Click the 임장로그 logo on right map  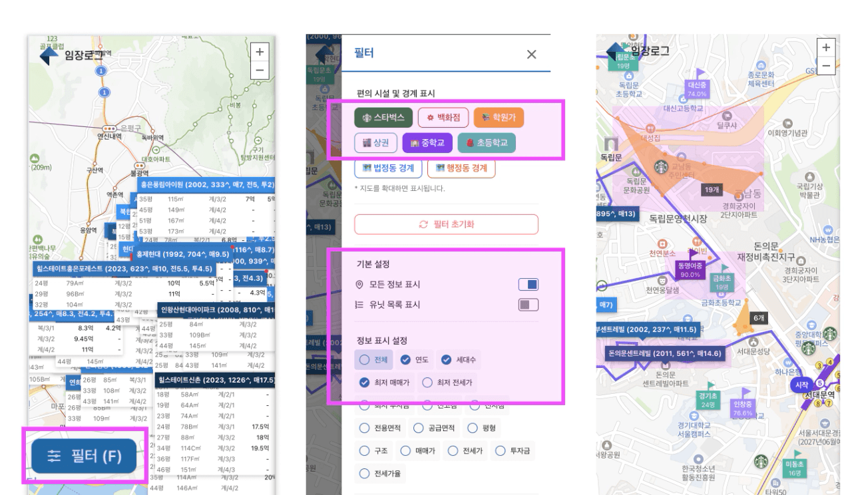[638, 51]
